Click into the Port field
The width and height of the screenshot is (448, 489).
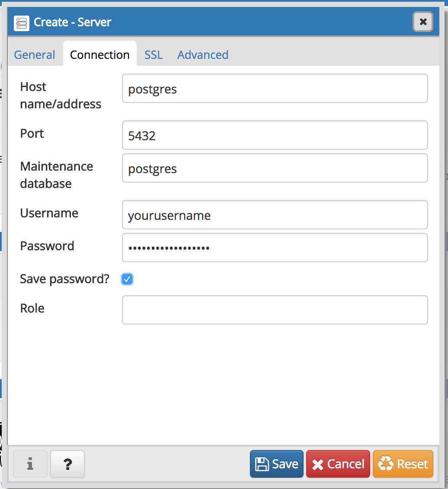click(x=275, y=135)
